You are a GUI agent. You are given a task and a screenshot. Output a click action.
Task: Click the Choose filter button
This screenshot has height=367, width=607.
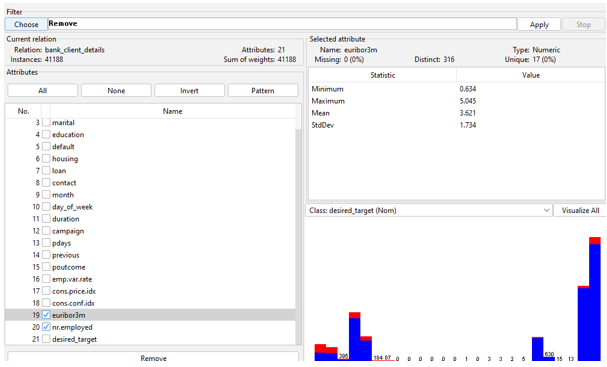coord(26,24)
